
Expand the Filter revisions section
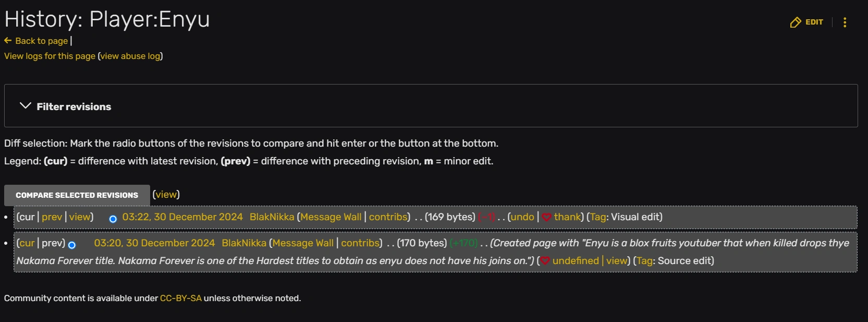pos(25,106)
